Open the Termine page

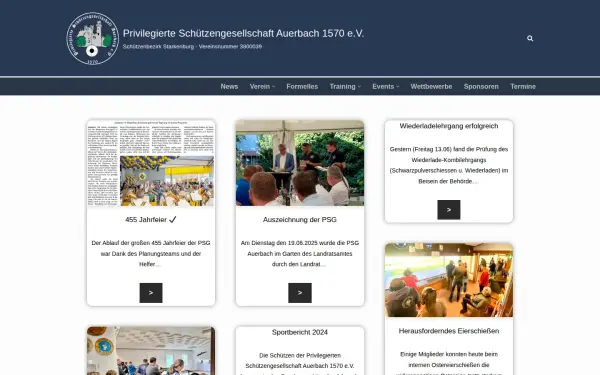523,86
